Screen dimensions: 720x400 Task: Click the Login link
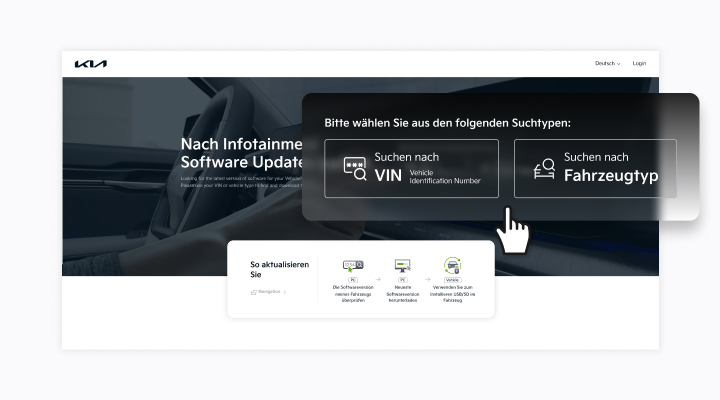(639, 64)
